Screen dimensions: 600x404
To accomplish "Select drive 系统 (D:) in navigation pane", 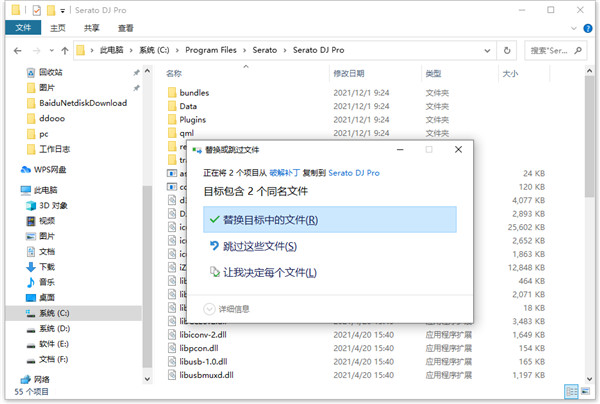I will point(54,328).
